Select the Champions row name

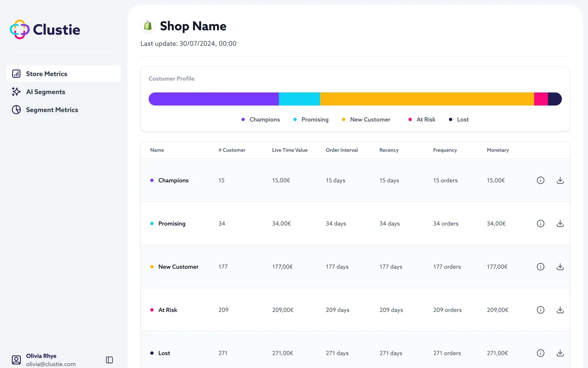pyautogui.click(x=173, y=180)
